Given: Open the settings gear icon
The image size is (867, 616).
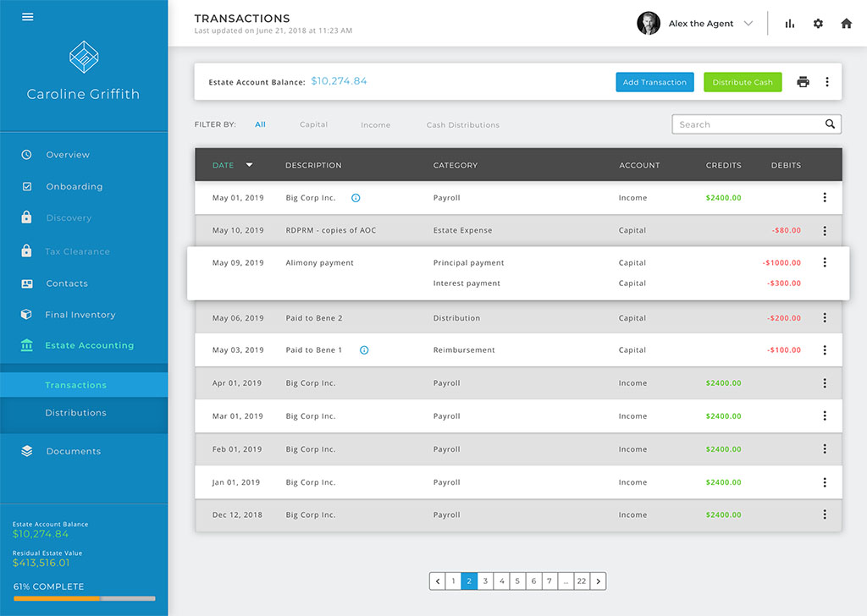Looking at the screenshot, I should 818,24.
